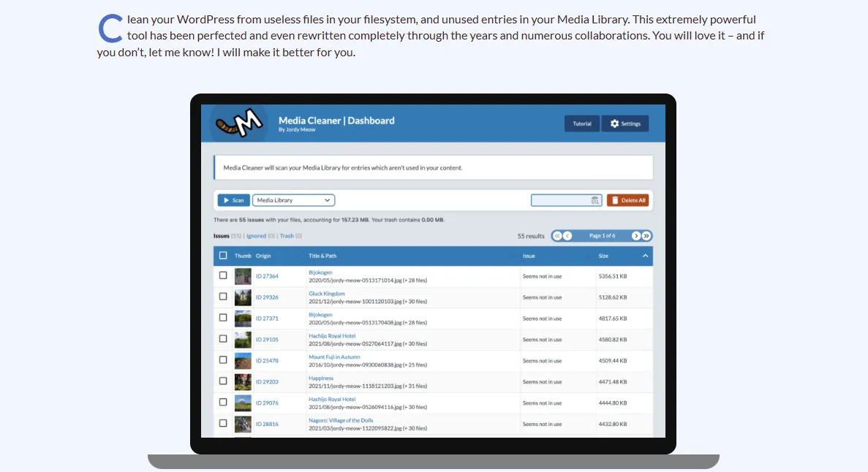
Task: Click the 5356.51 KB size value
Action: tap(613, 276)
